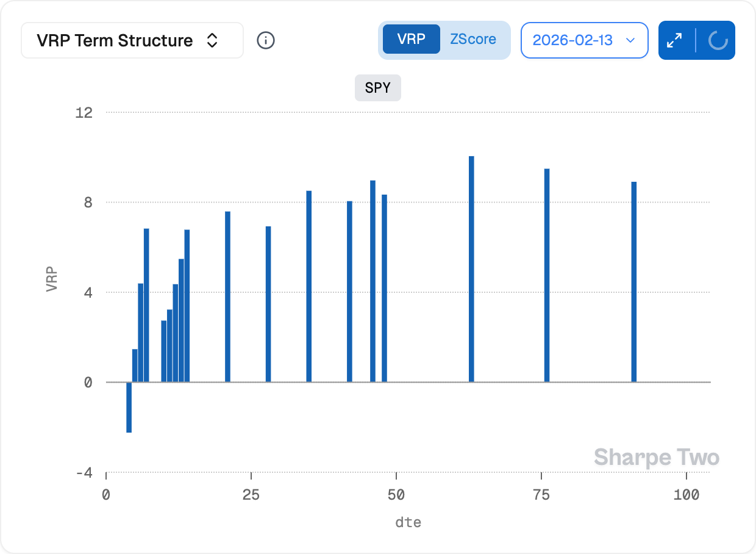Click the info icon beside chart title
Image resolution: width=756 pixels, height=554 pixels.
(x=266, y=40)
